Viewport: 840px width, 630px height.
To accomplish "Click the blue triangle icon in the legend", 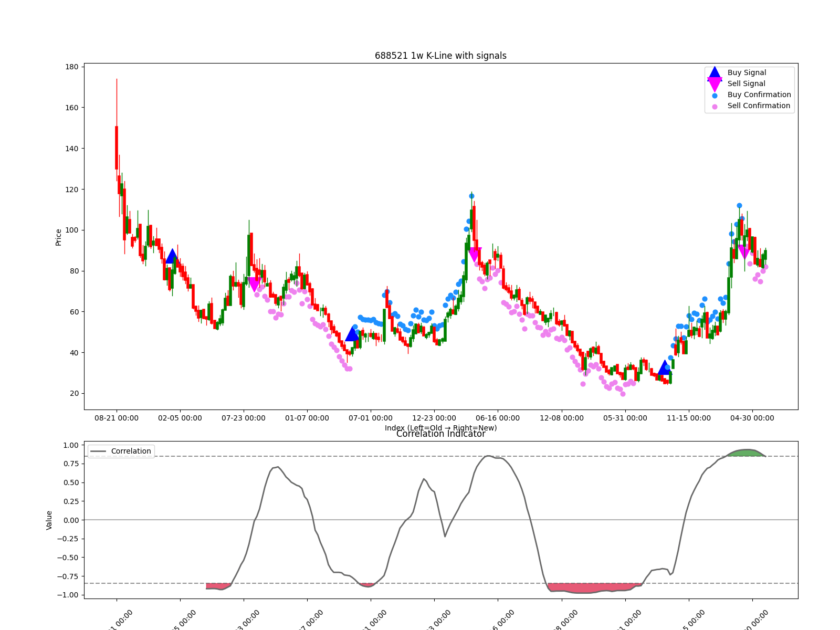I will pos(715,73).
